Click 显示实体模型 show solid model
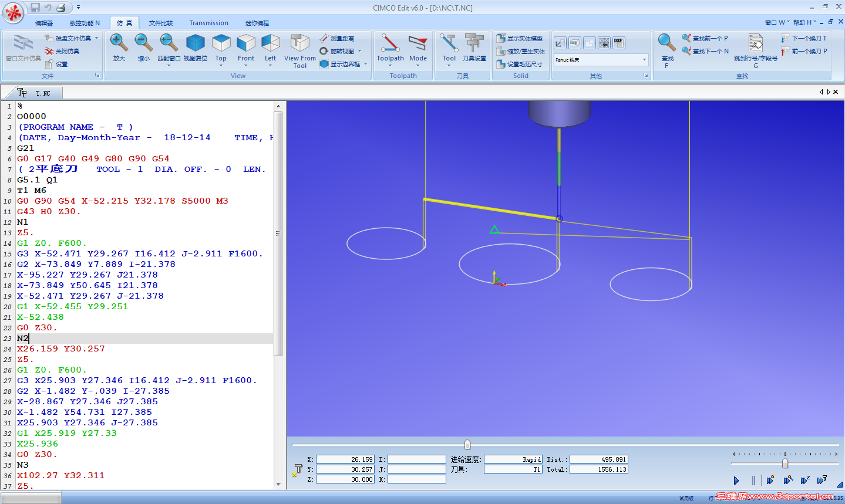Screen dimensions: 845x504 click(520, 38)
